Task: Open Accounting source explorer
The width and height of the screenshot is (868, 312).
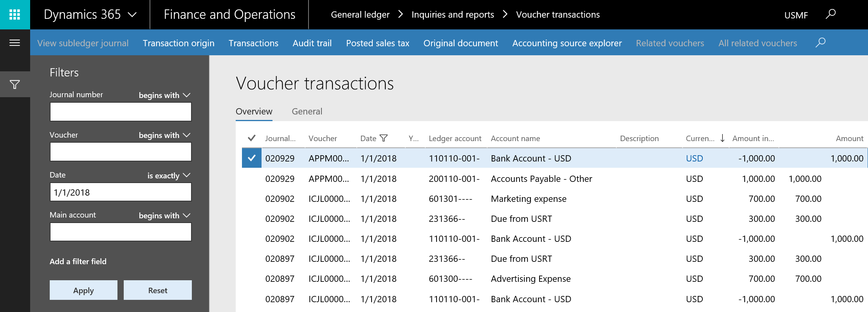Action: [567, 43]
